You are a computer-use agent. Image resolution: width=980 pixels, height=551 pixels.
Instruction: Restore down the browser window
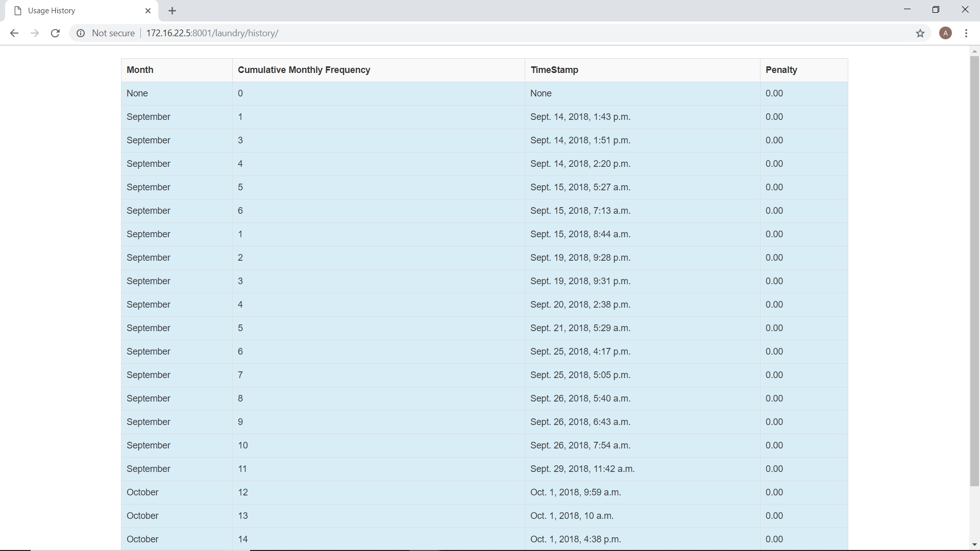(x=936, y=10)
